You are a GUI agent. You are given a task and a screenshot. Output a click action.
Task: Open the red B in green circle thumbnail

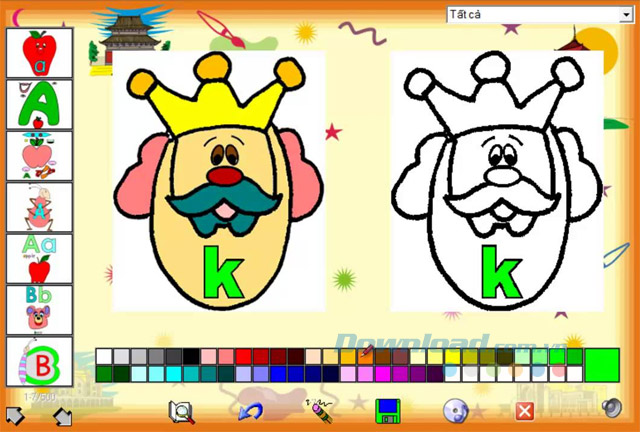click(x=40, y=362)
